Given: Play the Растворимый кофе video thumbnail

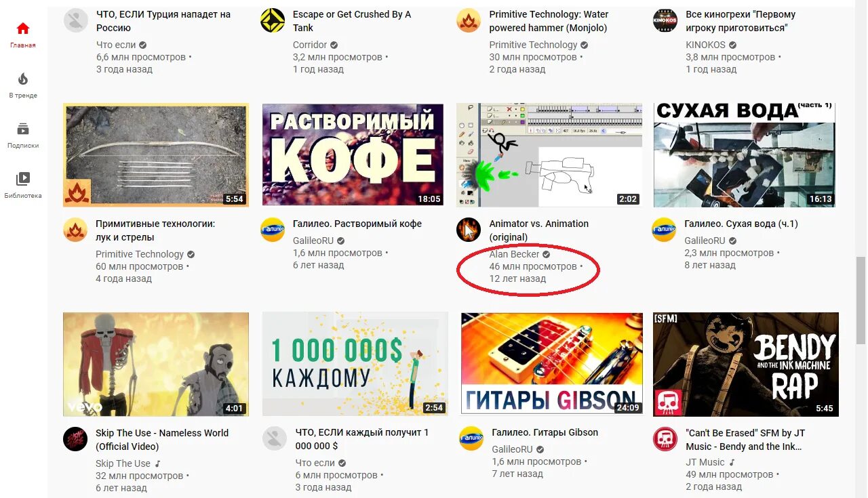Looking at the screenshot, I should pos(353,155).
